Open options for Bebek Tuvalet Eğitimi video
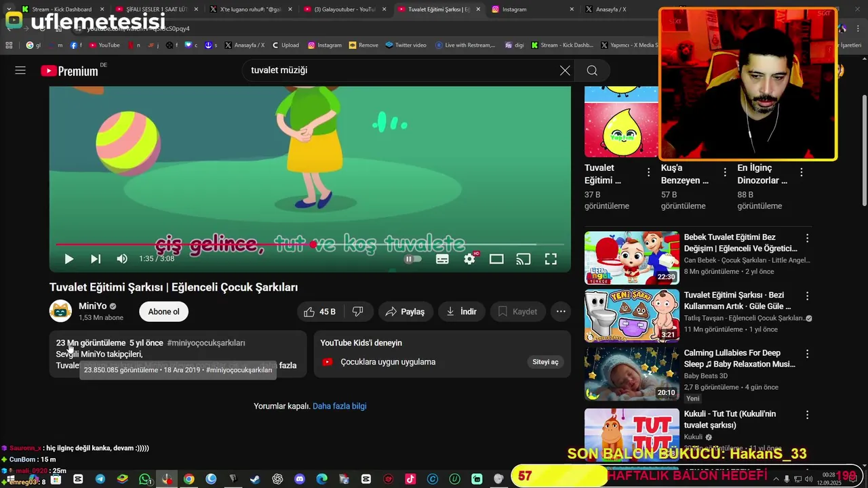868x488 pixels. 807,238
